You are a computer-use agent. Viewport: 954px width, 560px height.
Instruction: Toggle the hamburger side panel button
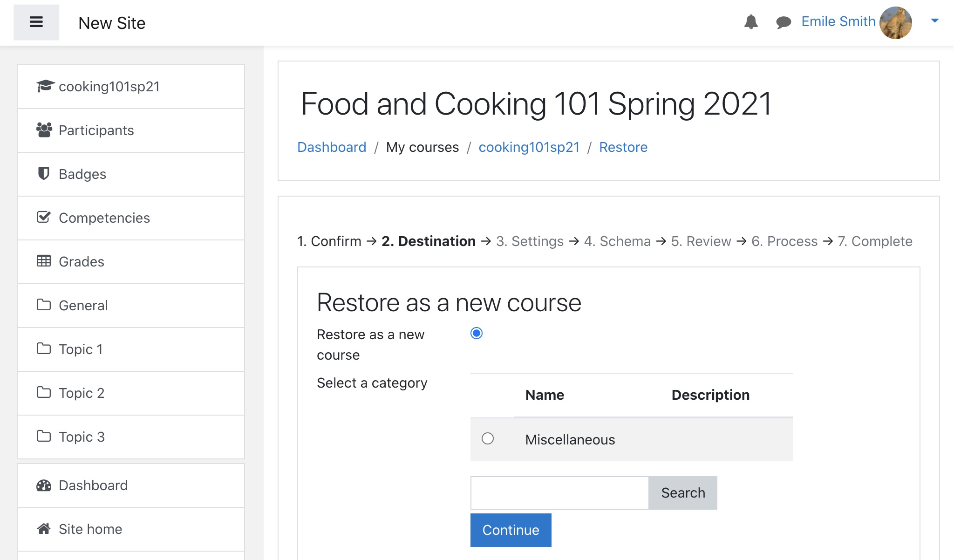[x=36, y=22]
